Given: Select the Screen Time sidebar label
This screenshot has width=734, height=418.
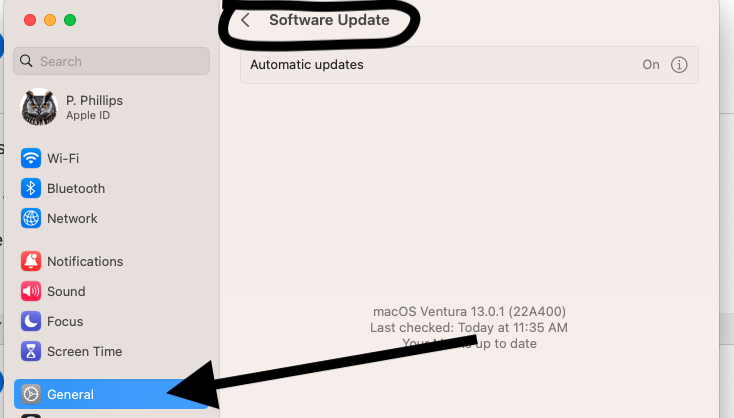Looking at the screenshot, I should [x=85, y=352].
